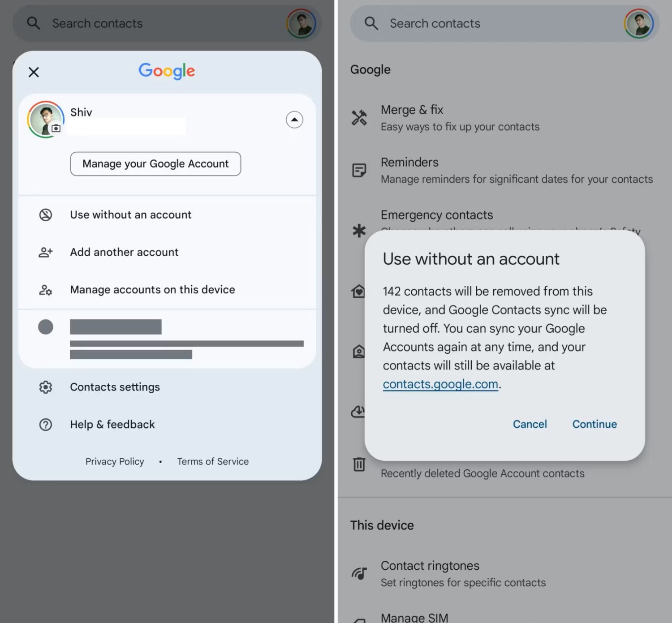Screen dimensions: 672x623
Task: Close the Google account panel
Action: click(34, 72)
